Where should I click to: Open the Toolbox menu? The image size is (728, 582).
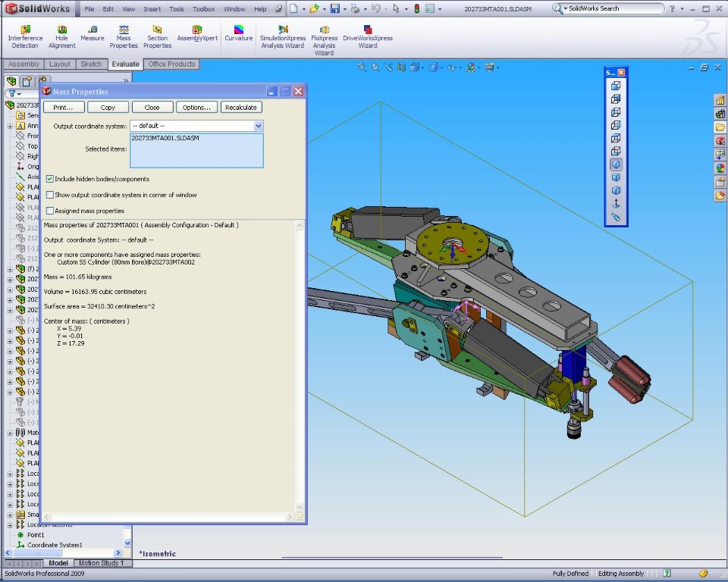(203, 9)
